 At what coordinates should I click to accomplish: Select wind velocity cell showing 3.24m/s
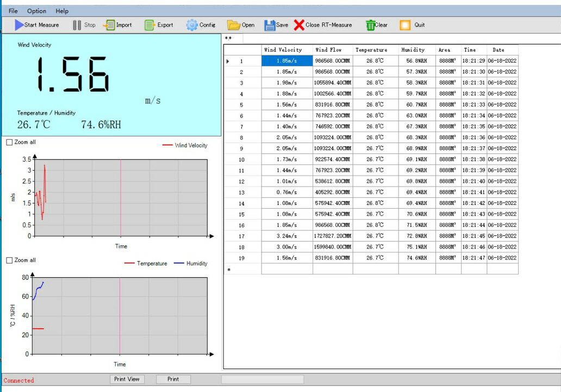(x=286, y=236)
